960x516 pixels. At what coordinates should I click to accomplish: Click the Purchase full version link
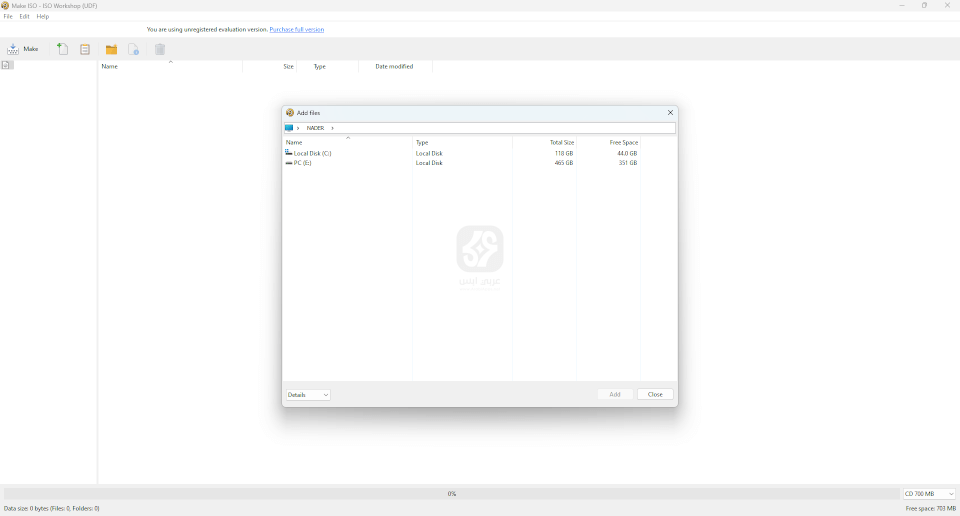coord(297,30)
